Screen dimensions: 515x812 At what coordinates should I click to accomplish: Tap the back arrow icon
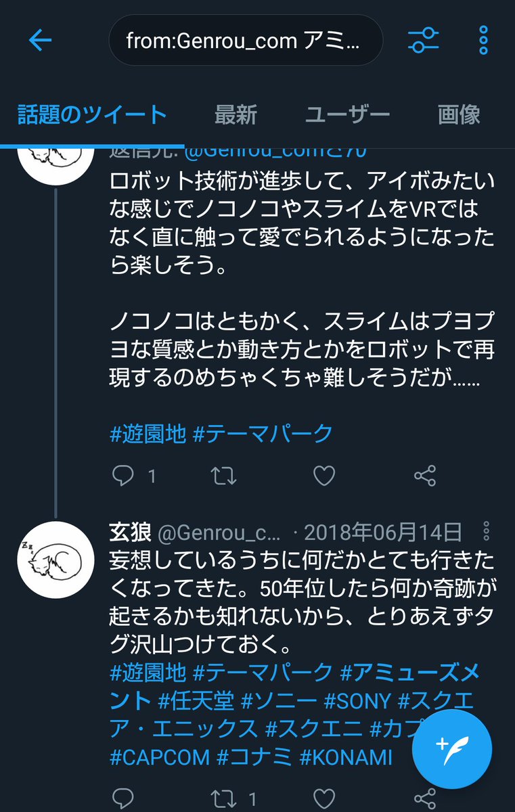(40, 41)
